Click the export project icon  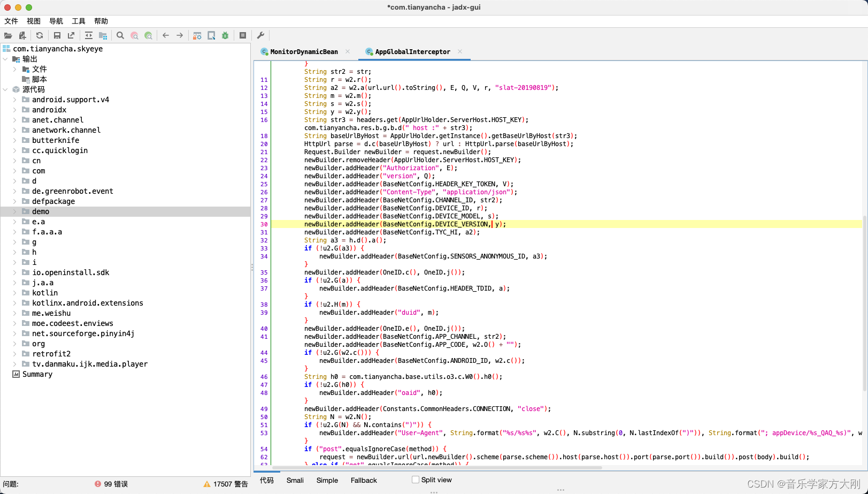71,35
